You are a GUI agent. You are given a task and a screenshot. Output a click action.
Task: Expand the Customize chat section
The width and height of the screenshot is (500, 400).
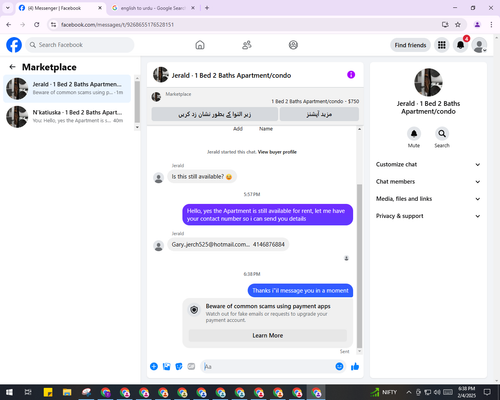pyautogui.click(x=428, y=164)
